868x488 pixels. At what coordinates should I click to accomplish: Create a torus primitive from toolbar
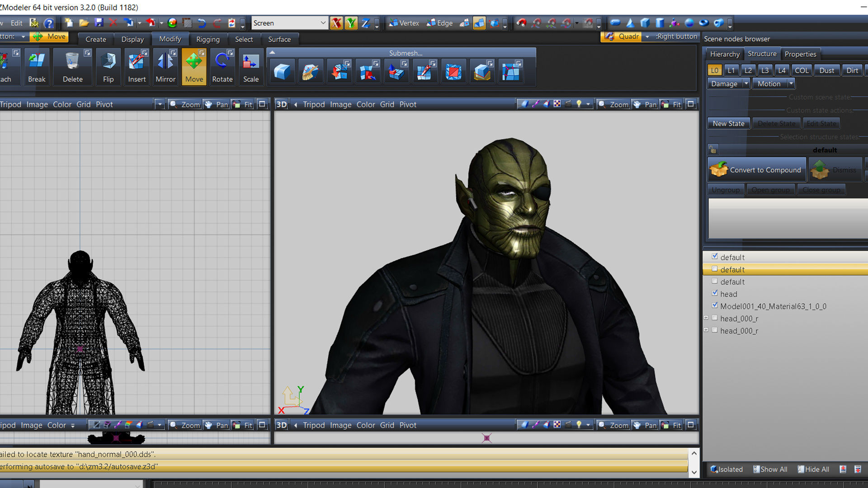(x=704, y=23)
